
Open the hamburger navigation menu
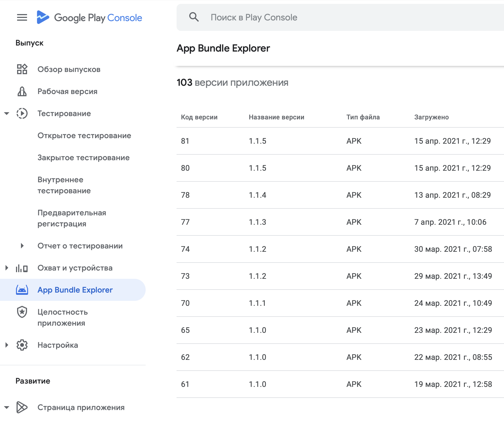22,18
